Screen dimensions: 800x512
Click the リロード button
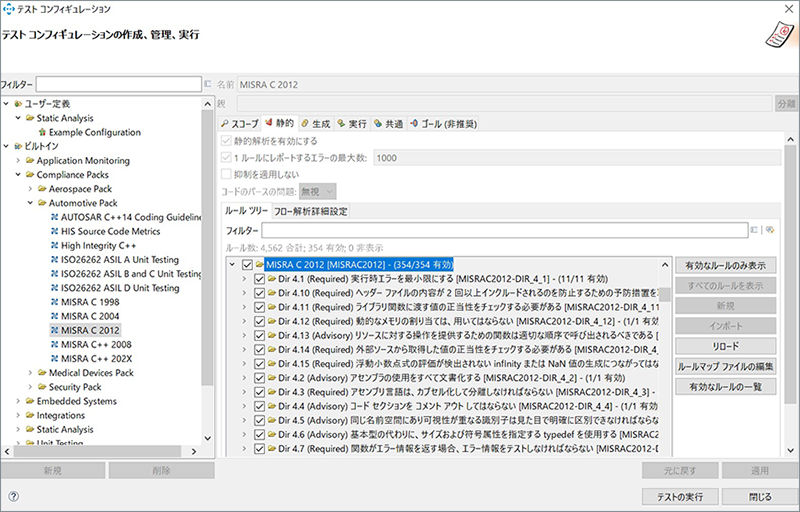pyautogui.click(x=726, y=346)
